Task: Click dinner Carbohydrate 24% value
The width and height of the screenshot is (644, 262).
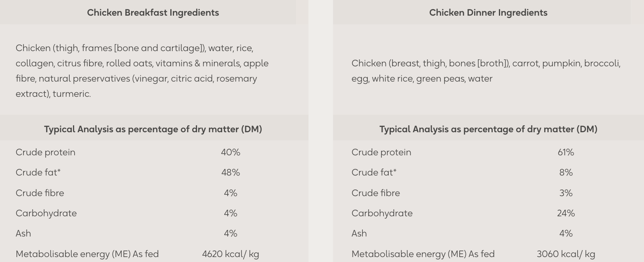Action: [x=566, y=213]
